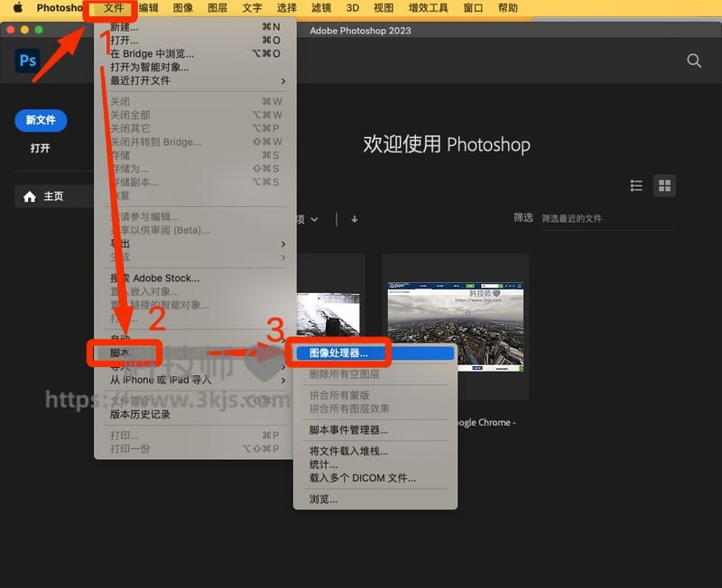This screenshot has height=588, width=722.
Task: Choose 打开为智能对象... menu item
Action: click(x=195, y=67)
